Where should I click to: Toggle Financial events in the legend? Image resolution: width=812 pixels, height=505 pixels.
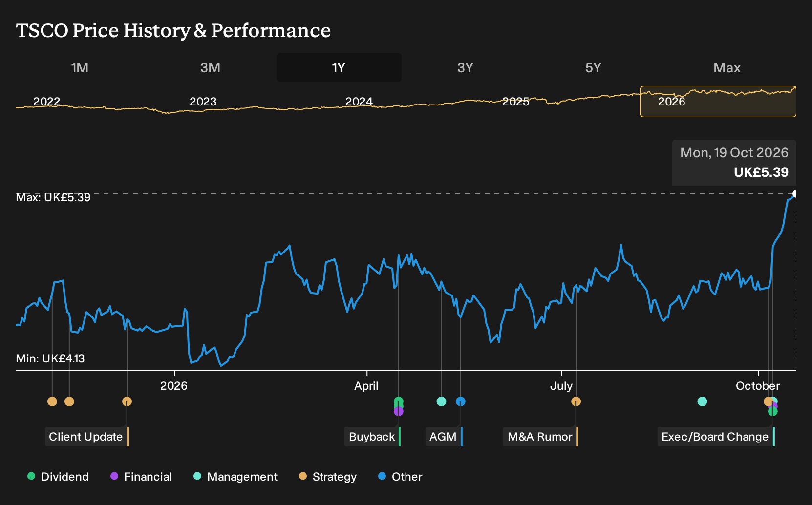[x=141, y=476]
